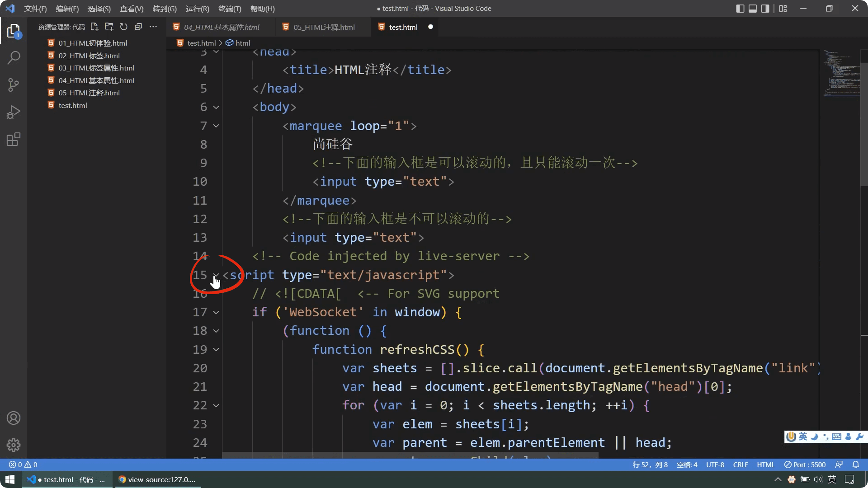Open Source Control view

click(x=14, y=84)
